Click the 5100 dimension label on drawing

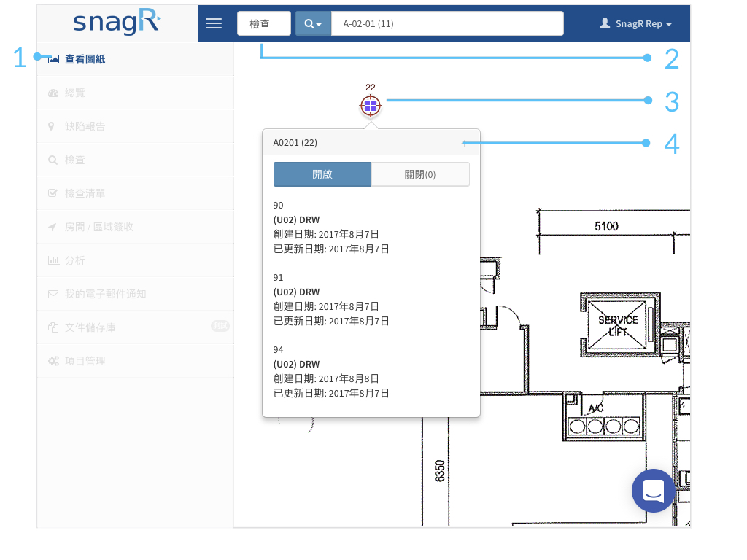tap(606, 226)
